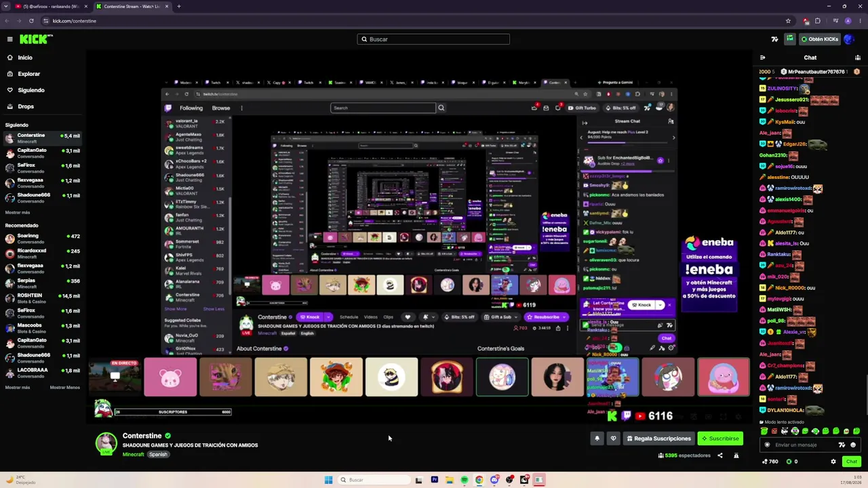Click the Buscar search field
The width and height of the screenshot is (868, 488).
click(x=433, y=39)
